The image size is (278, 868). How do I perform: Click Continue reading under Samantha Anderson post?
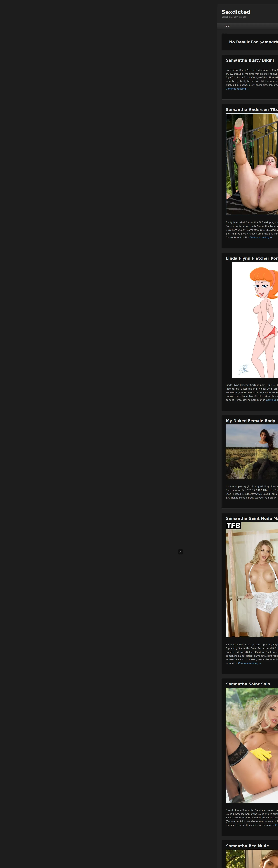(x=260, y=238)
